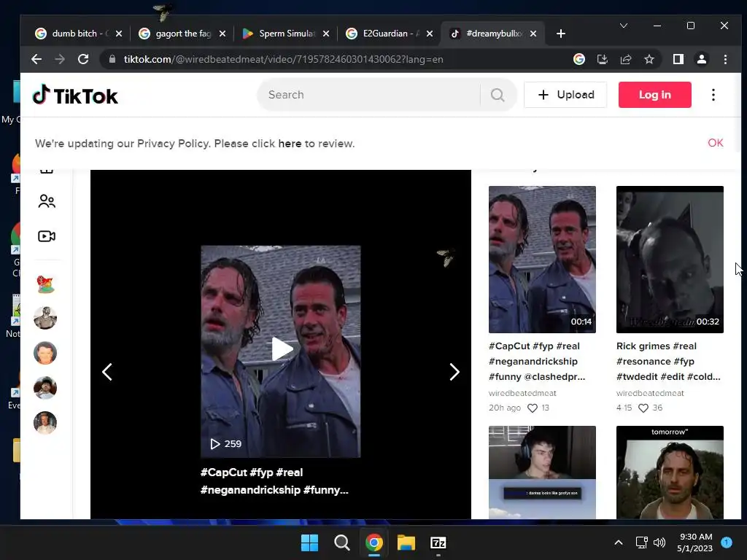The width and height of the screenshot is (747, 560).
Task: Open Windows taskbar search
Action: tap(342, 542)
